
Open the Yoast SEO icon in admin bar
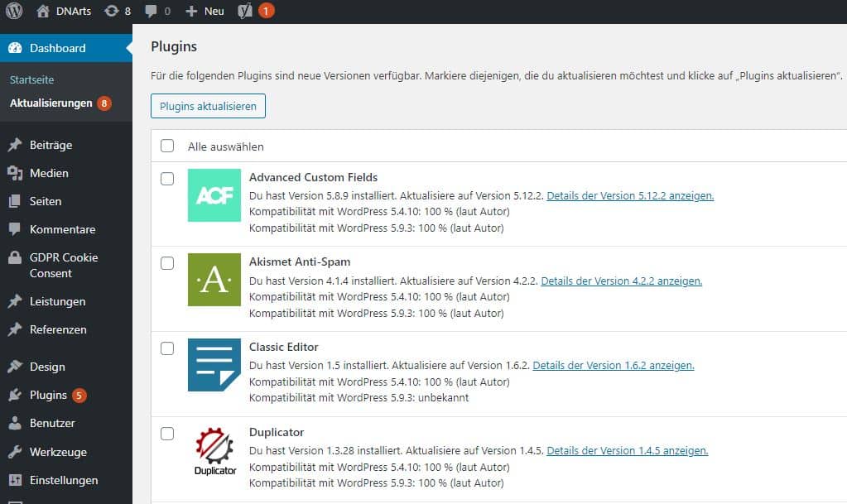click(245, 11)
